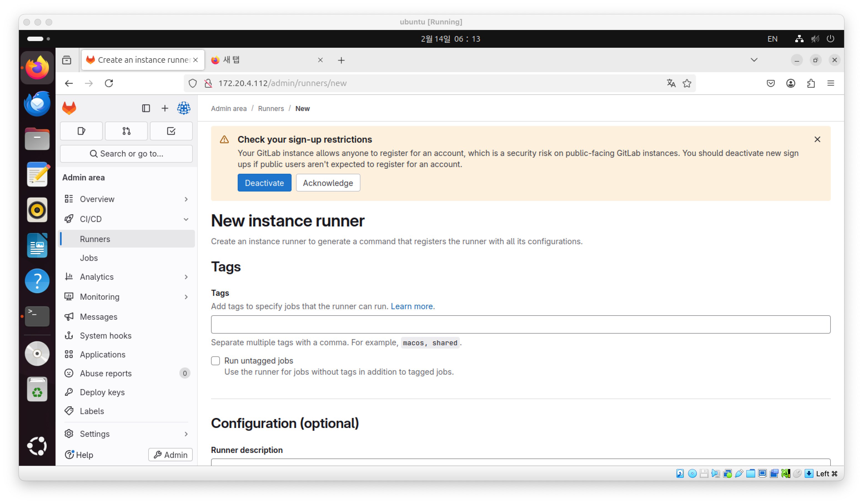
Task: Open merge requests shortcut icon
Action: [x=126, y=131]
